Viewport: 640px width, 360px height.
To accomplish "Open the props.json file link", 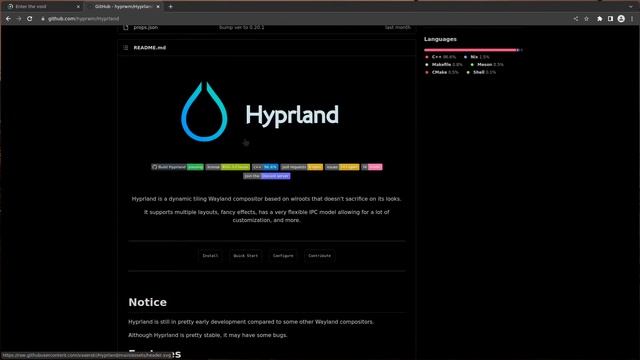I will [146, 27].
